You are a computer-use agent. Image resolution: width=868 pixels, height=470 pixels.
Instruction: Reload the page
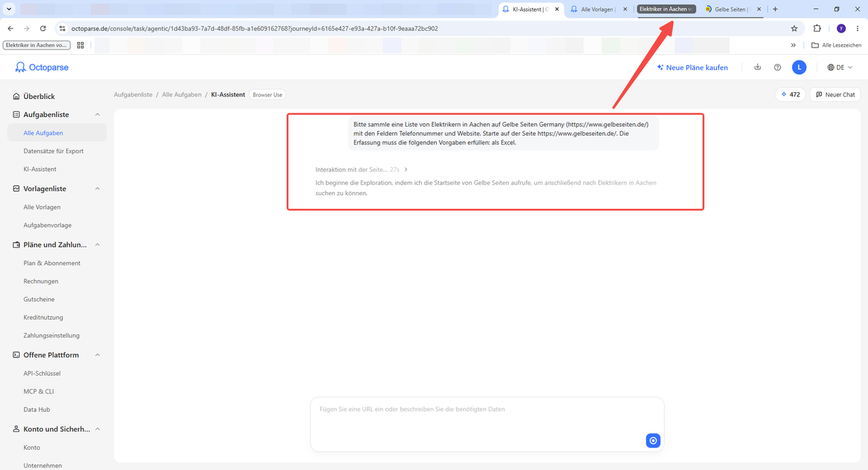43,28
